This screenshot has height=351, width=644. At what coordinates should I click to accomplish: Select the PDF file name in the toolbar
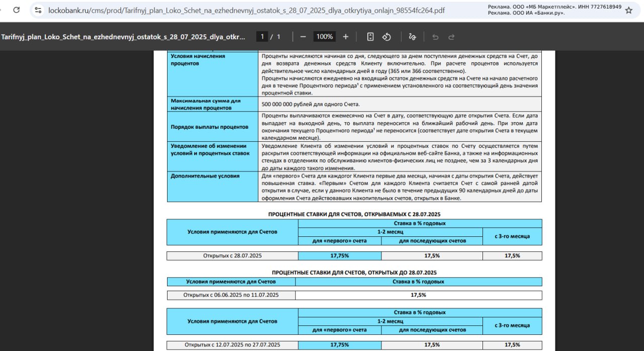point(124,37)
